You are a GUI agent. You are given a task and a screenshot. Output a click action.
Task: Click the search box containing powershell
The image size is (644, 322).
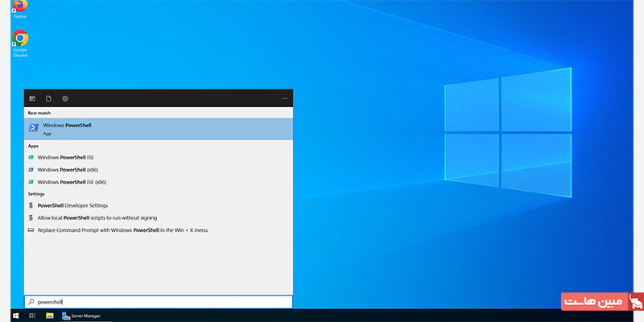[x=161, y=302]
